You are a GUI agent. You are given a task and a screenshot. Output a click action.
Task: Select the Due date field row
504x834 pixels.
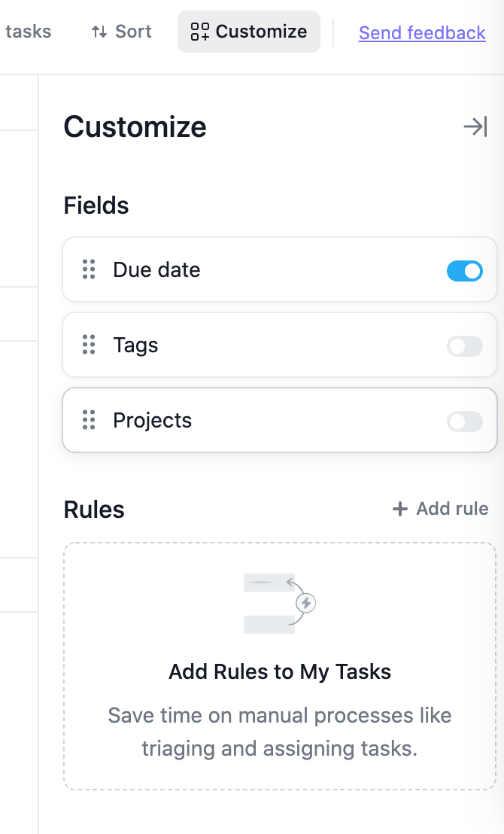coord(280,269)
